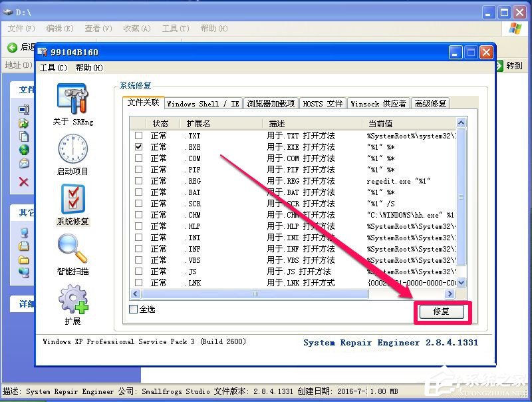Uncheck the .EXE file association entry
Viewport: 532px width, 402px height.
(138, 147)
